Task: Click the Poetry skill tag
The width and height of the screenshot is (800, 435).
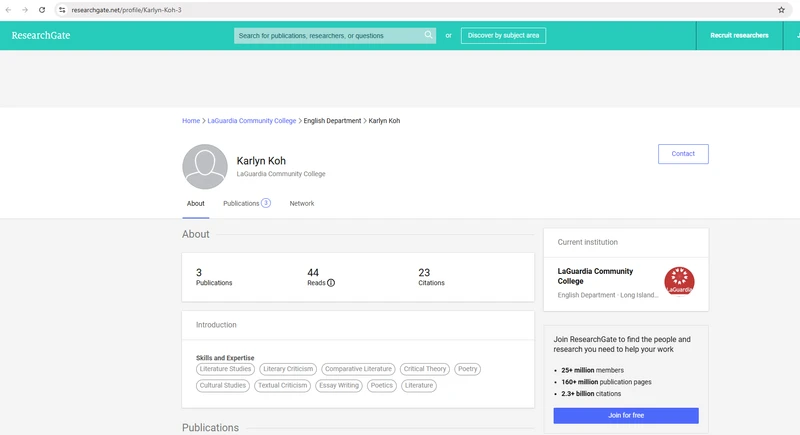Action: (x=467, y=369)
